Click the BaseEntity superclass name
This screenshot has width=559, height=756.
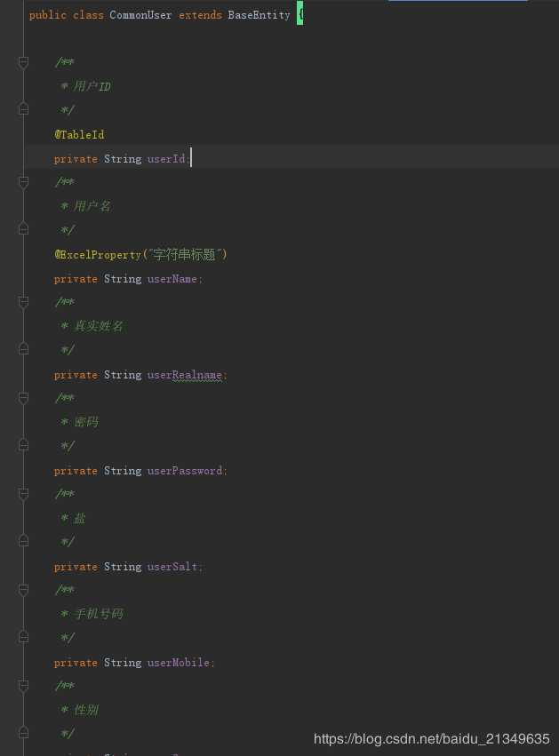click(x=259, y=15)
